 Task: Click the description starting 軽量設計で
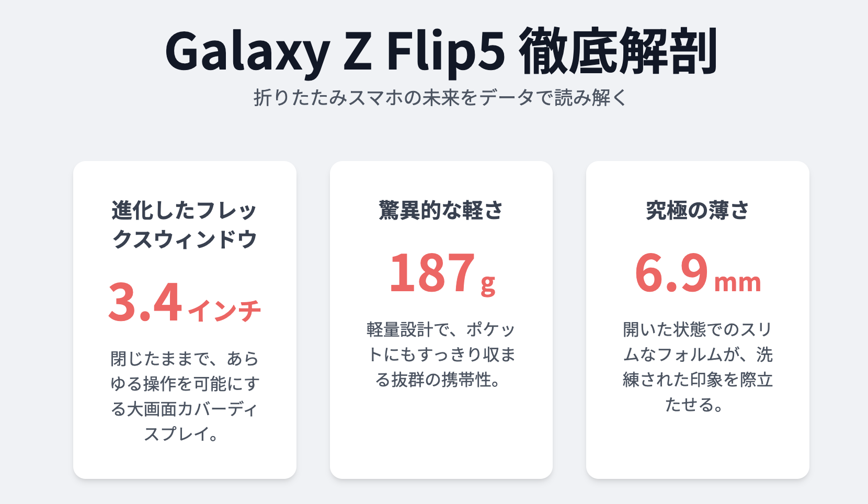441,354
